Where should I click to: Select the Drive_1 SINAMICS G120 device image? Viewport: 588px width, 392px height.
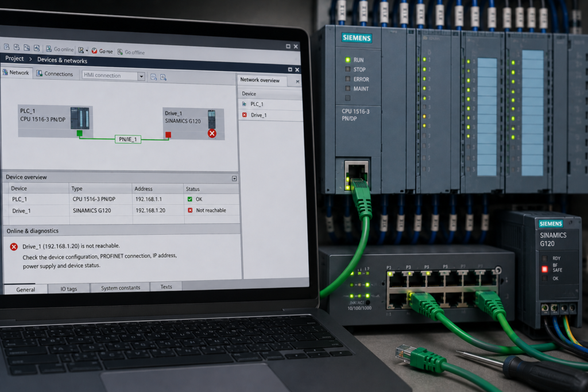[211, 119]
